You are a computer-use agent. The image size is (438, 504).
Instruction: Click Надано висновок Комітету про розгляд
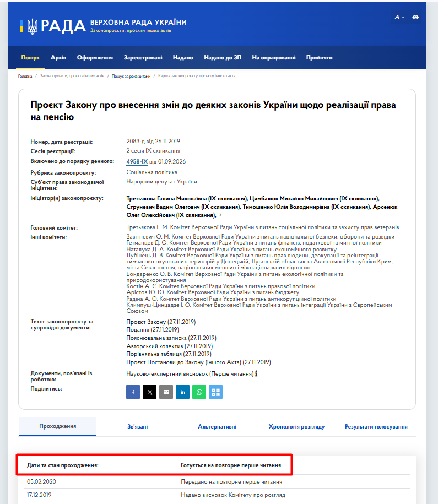[233, 495]
